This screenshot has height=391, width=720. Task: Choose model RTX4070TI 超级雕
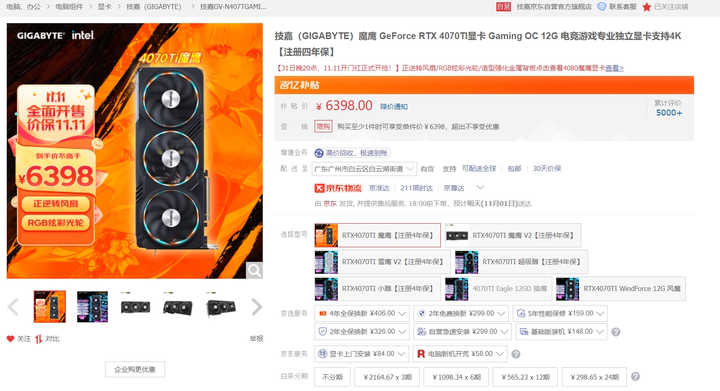521,262
